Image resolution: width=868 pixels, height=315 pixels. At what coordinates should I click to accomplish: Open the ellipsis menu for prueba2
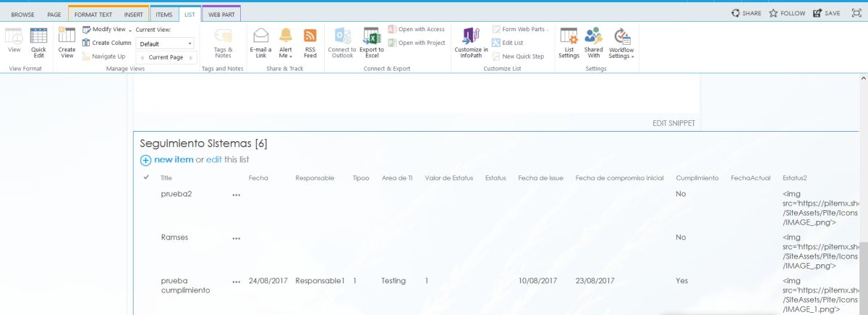236,196
